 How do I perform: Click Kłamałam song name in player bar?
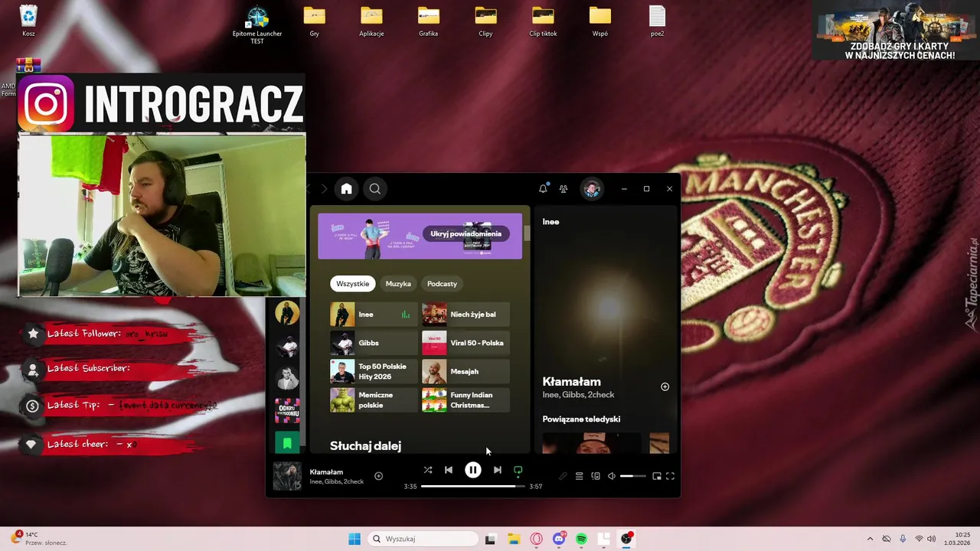coord(326,472)
